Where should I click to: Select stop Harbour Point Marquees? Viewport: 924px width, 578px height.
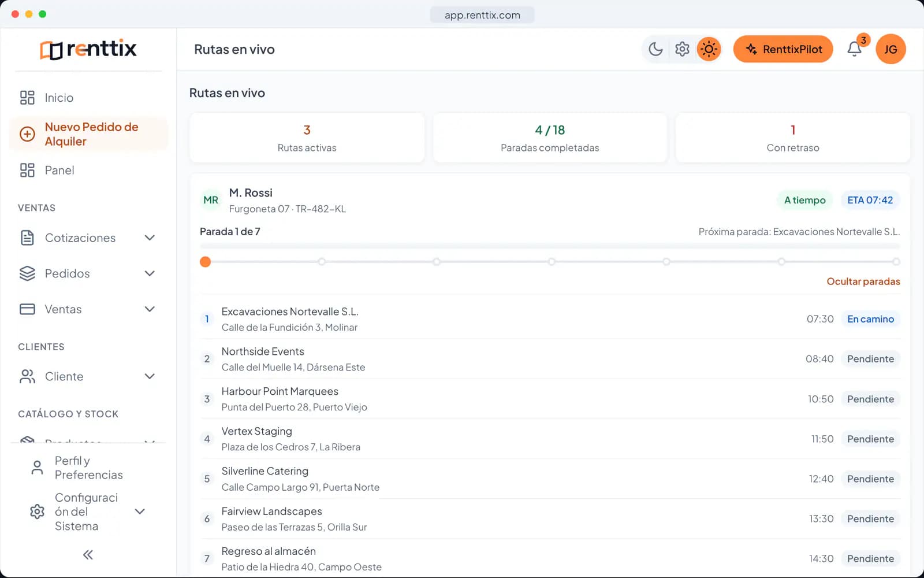point(550,399)
